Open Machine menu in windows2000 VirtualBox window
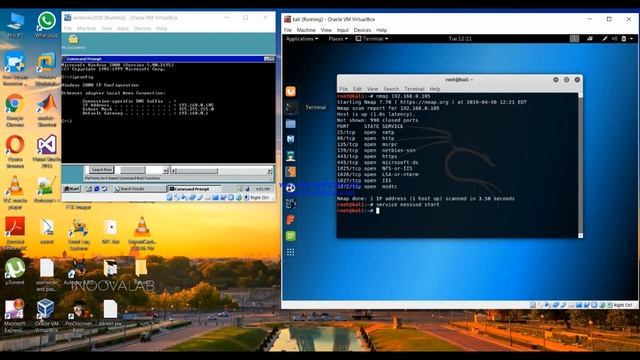This screenshot has width=640, height=360. (86, 29)
